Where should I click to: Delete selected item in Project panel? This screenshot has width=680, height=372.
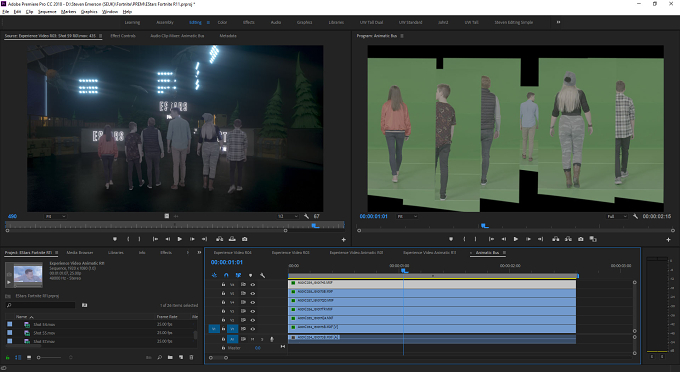point(191,358)
